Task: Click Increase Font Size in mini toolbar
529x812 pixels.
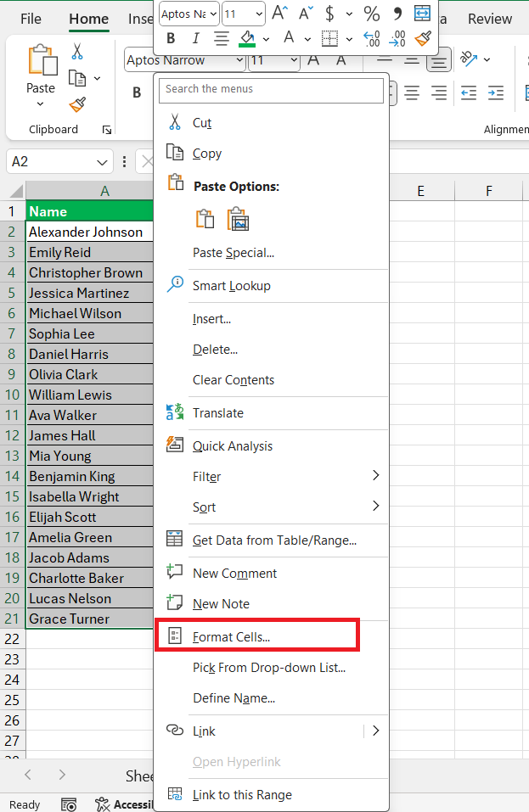Action: (280, 13)
